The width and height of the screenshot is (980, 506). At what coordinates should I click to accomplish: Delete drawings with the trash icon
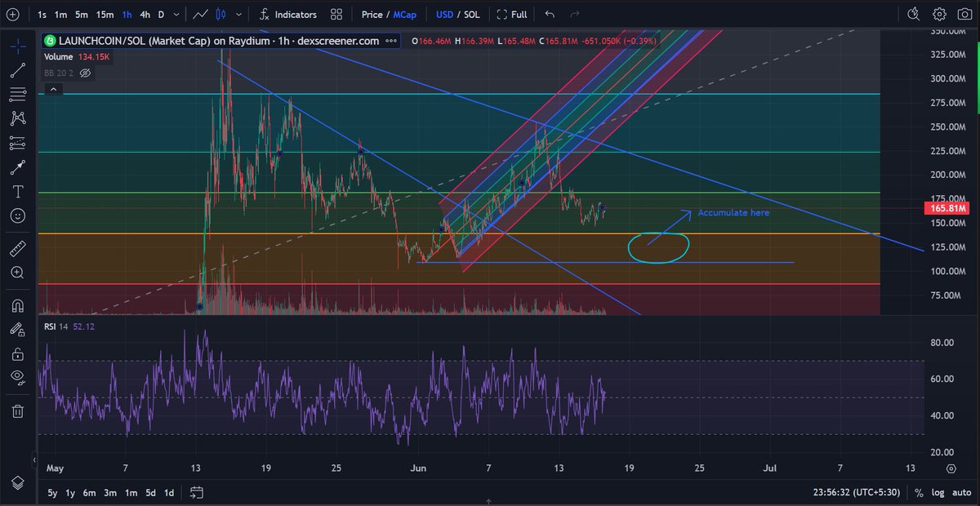click(17, 411)
